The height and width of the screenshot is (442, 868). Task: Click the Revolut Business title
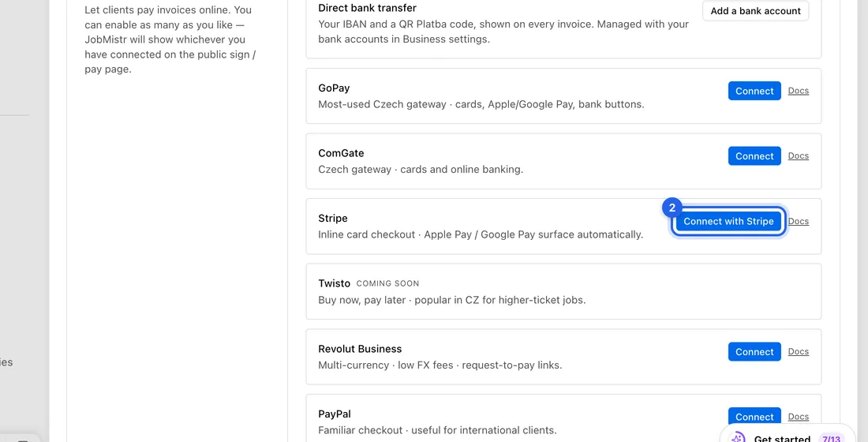360,349
